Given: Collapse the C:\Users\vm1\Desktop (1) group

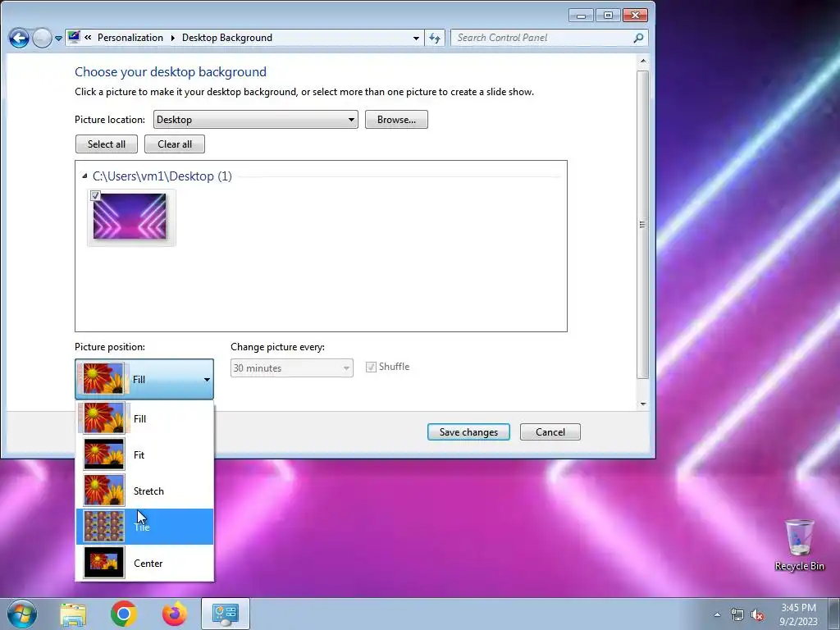Looking at the screenshot, I should [x=84, y=176].
